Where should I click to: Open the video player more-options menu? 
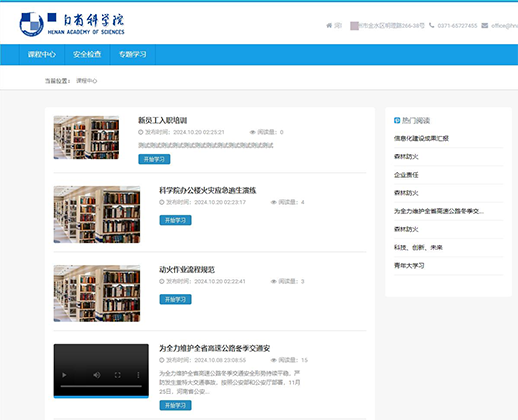pos(138,375)
